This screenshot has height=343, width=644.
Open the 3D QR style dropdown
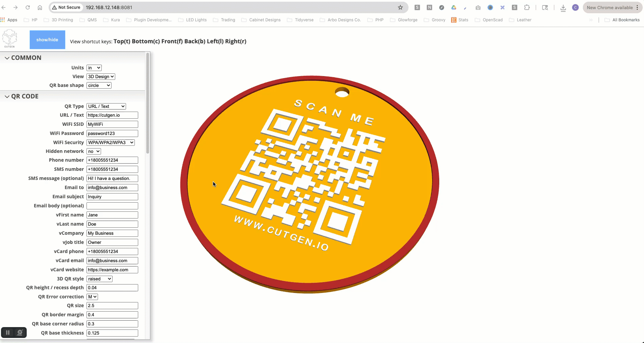coord(99,279)
